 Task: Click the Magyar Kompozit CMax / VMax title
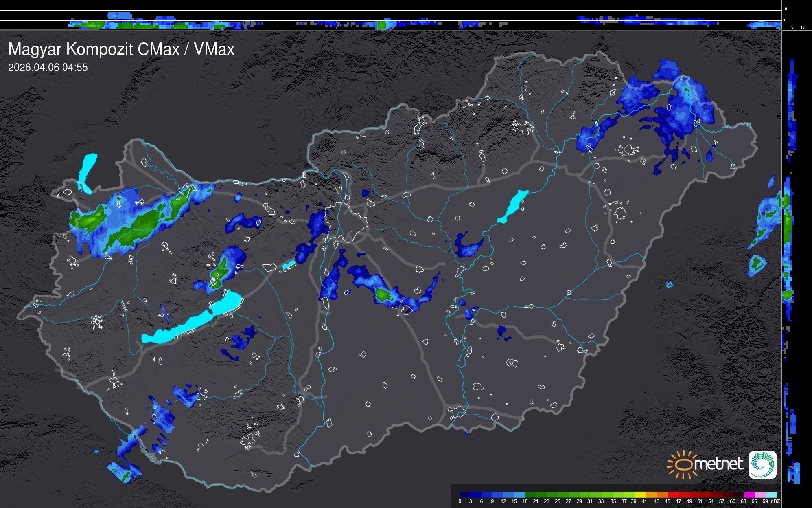(x=121, y=49)
